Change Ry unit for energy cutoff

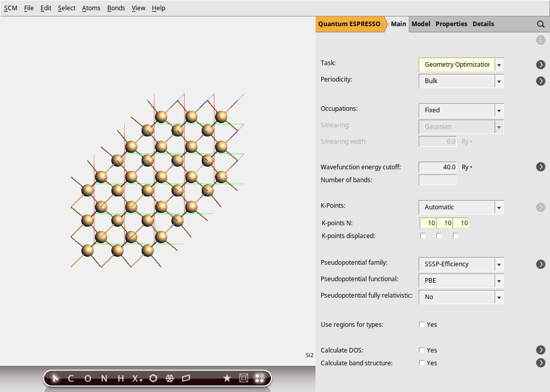pos(467,167)
